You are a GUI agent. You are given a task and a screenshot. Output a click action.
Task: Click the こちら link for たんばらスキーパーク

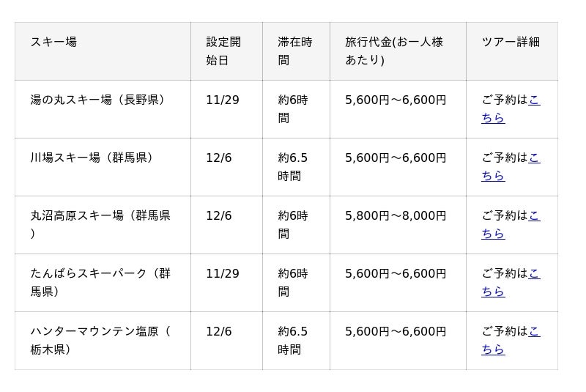492,292
